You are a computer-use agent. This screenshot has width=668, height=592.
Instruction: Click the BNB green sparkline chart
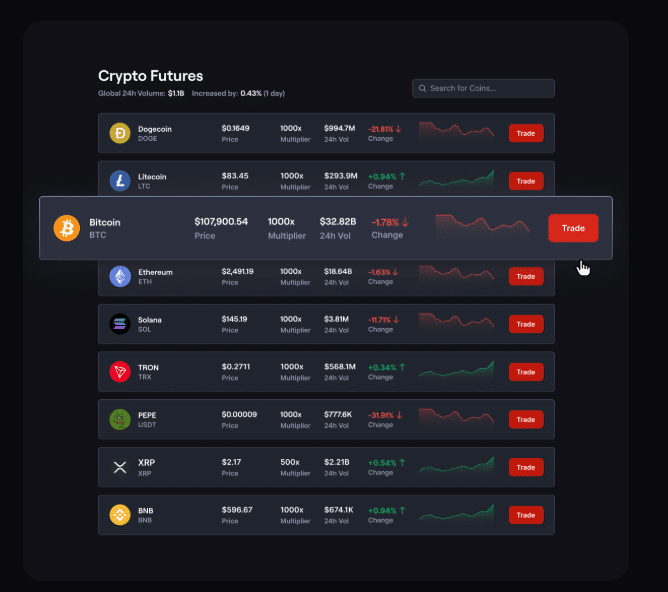point(456,514)
